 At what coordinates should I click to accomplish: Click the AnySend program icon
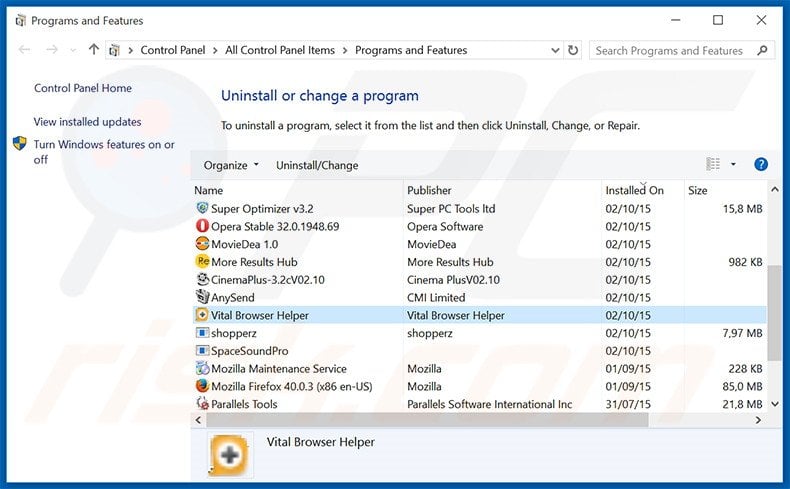tap(202, 297)
